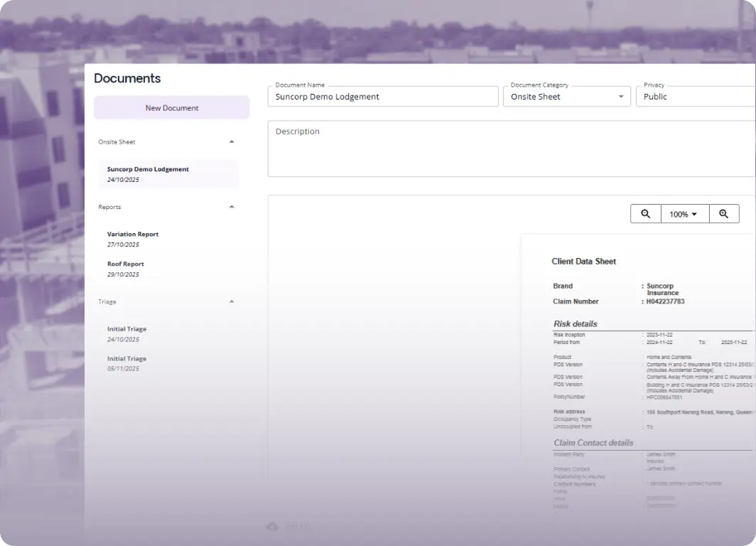
Task: Click the Documents panel heading
Action: (x=127, y=78)
